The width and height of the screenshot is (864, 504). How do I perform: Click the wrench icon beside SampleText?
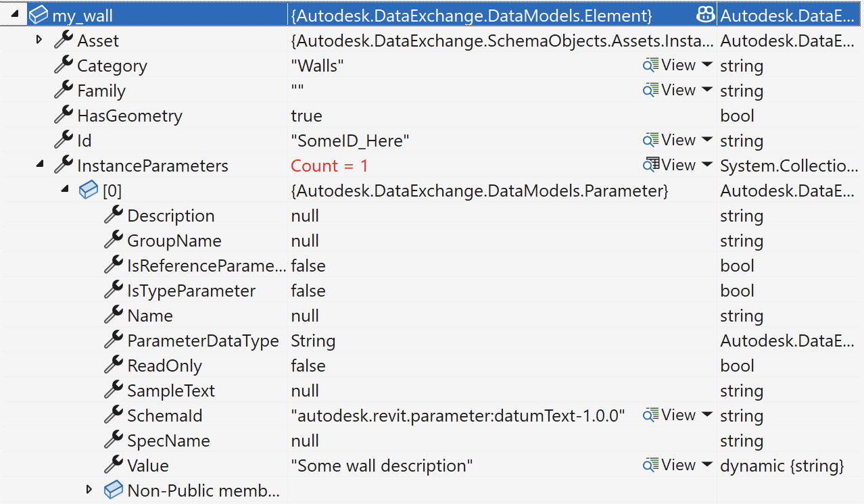114,389
